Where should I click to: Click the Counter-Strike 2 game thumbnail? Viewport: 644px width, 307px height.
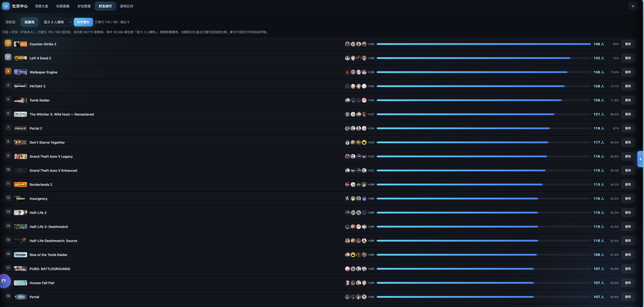21,44
